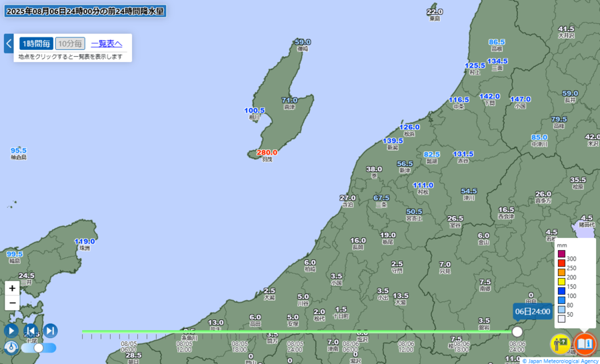Open the 新潟 139.5 station data

tap(393, 144)
